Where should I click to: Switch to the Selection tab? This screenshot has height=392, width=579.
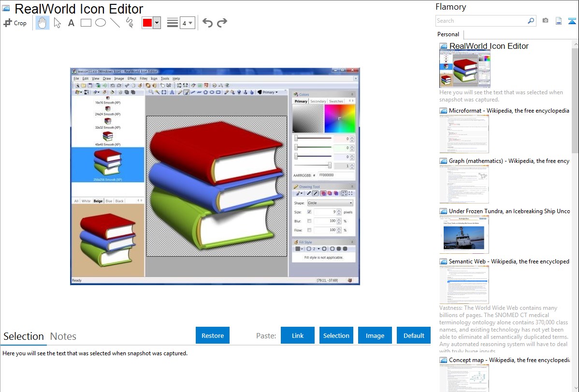pos(24,336)
